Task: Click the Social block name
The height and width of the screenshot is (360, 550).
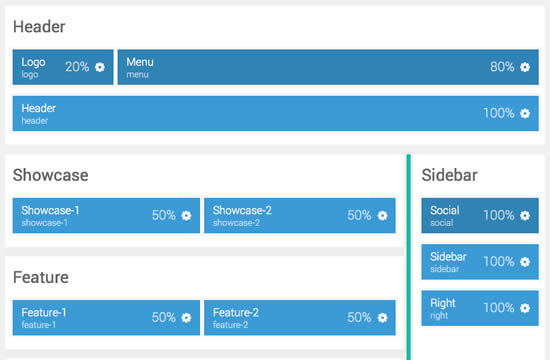Action: [444, 210]
